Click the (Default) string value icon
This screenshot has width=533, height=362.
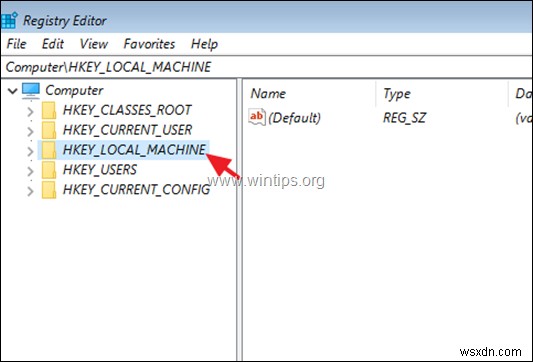[257, 117]
